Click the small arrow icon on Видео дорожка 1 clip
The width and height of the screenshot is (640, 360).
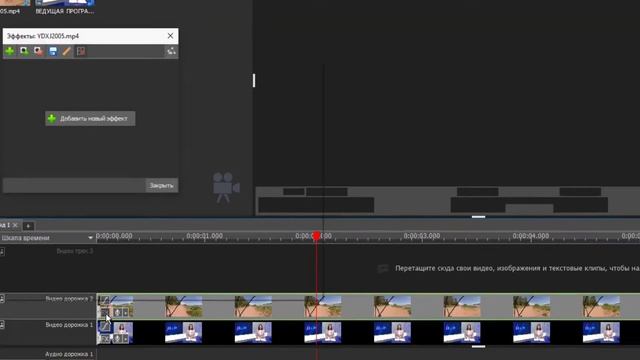click(x=126, y=339)
